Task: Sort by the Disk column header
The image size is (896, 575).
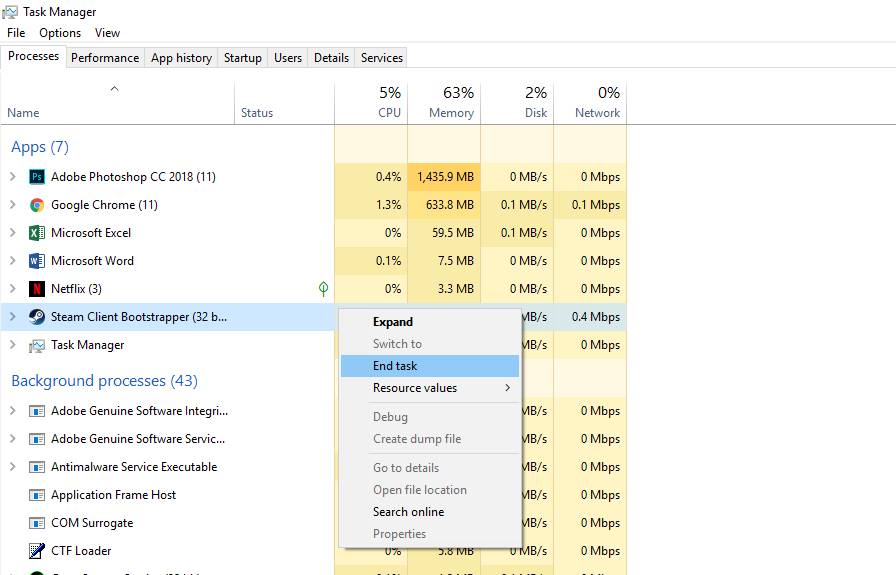Action: 517,103
